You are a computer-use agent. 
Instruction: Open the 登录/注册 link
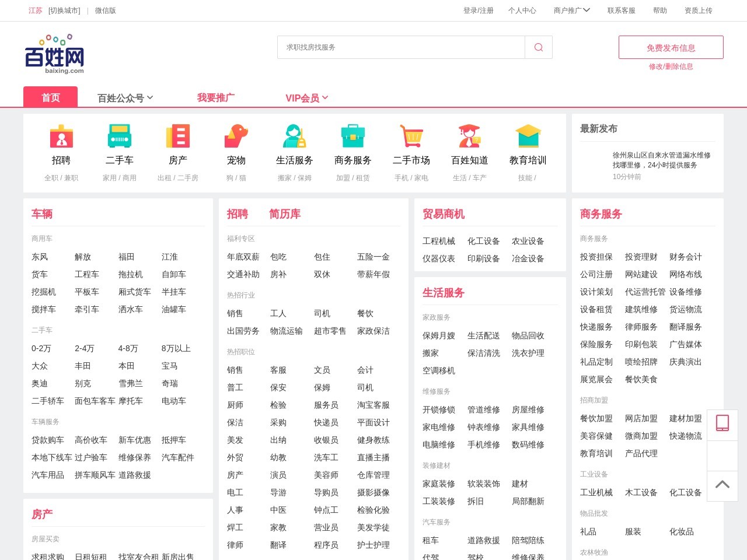(x=479, y=10)
